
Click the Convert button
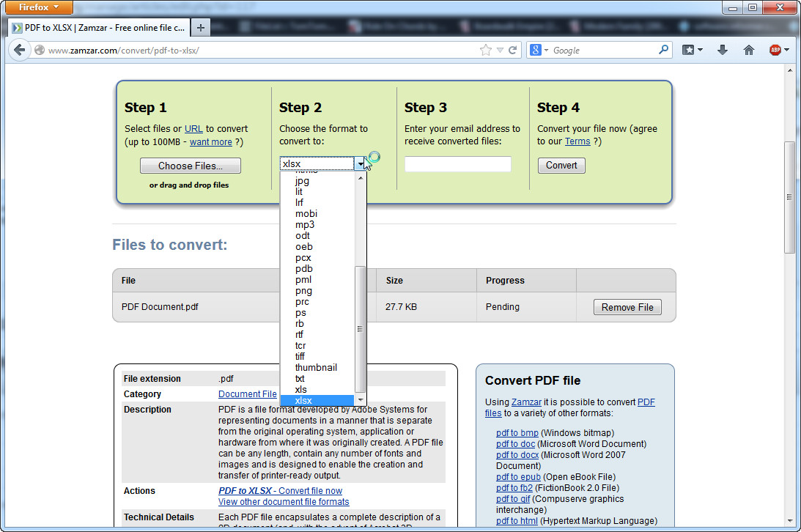(x=561, y=166)
